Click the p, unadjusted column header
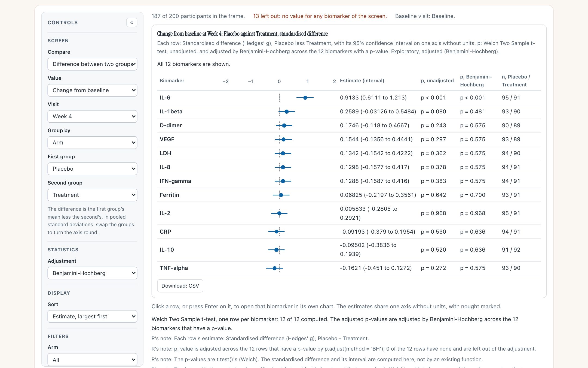The width and height of the screenshot is (588, 368). click(x=437, y=81)
